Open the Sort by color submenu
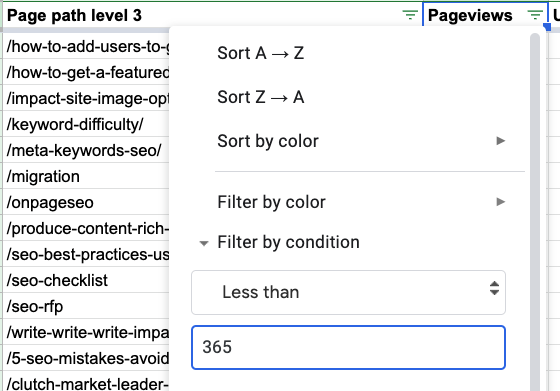Viewport: 560px width, 391px height. [361, 141]
